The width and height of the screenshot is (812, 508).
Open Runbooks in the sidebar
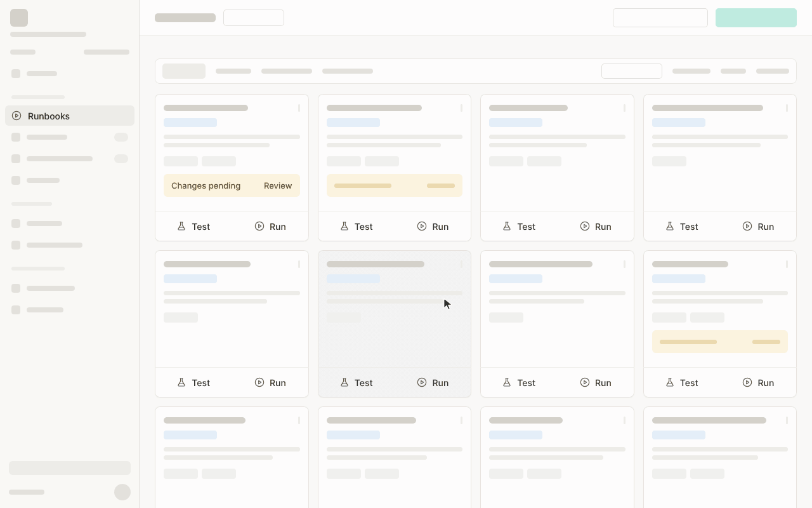70,116
